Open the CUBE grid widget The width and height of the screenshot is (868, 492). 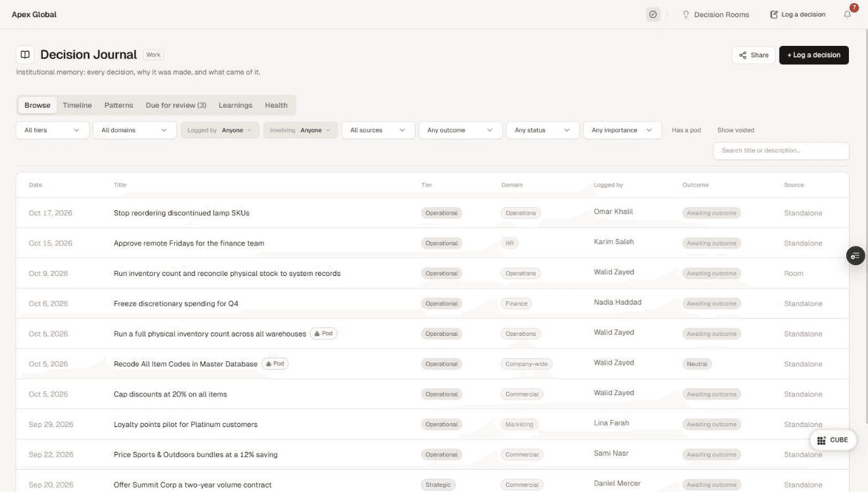click(x=832, y=440)
